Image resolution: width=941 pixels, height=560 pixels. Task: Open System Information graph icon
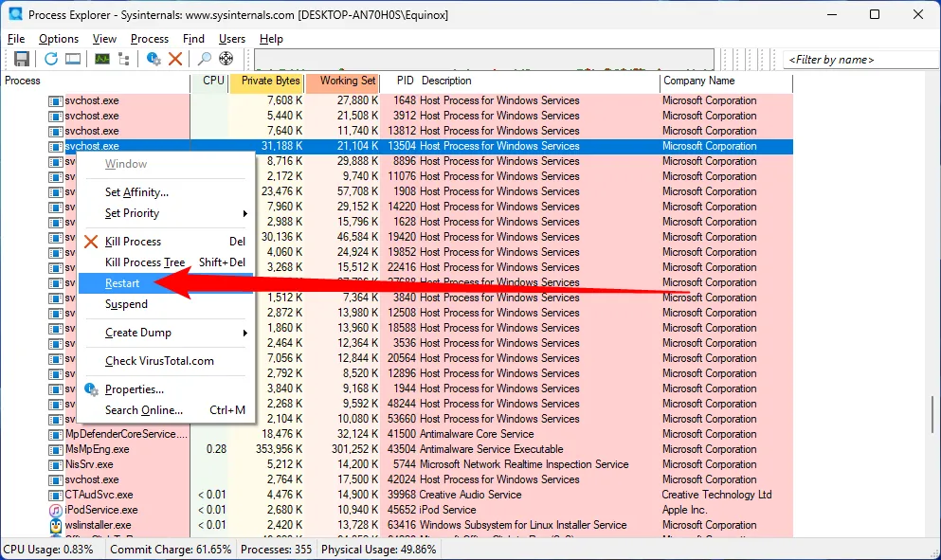point(101,59)
